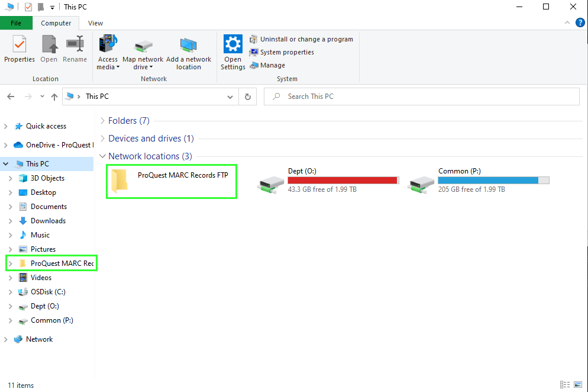Screen dimensions: 588x392
Task: Launch Open Settings from System group
Action: 232,50
